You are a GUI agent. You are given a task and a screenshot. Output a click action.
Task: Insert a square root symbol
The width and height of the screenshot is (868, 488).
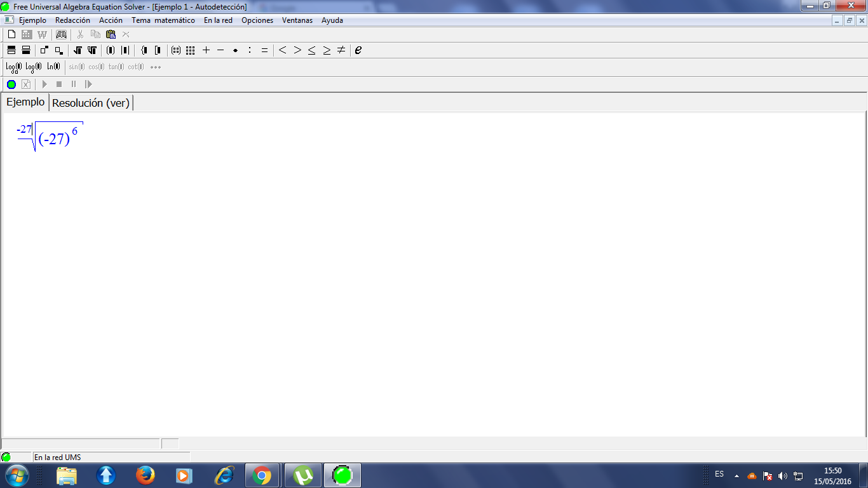click(x=78, y=50)
